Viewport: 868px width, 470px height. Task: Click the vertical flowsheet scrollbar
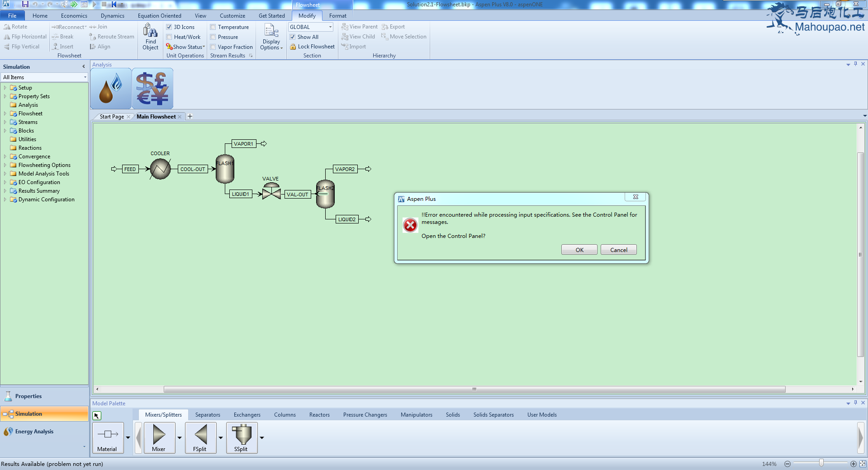pos(860,255)
